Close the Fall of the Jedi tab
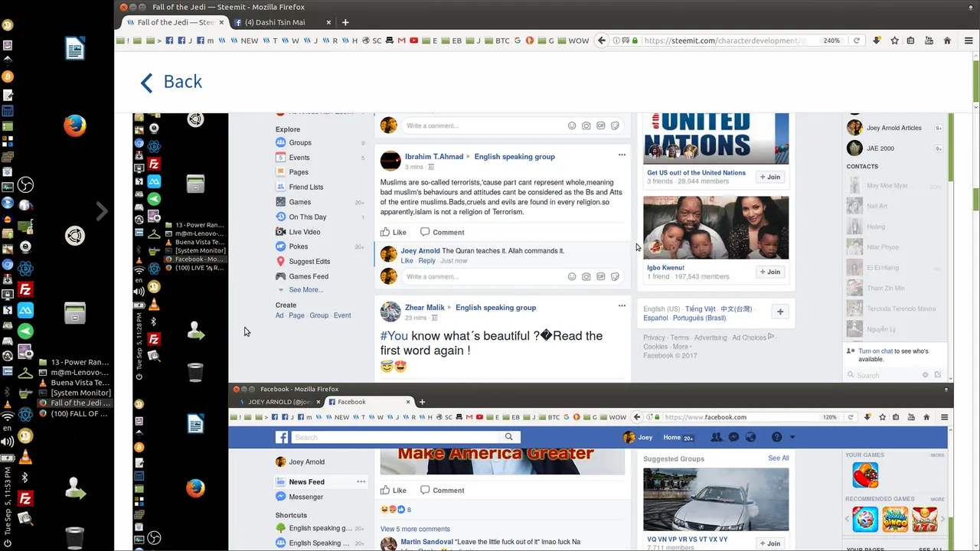 tap(222, 22)
